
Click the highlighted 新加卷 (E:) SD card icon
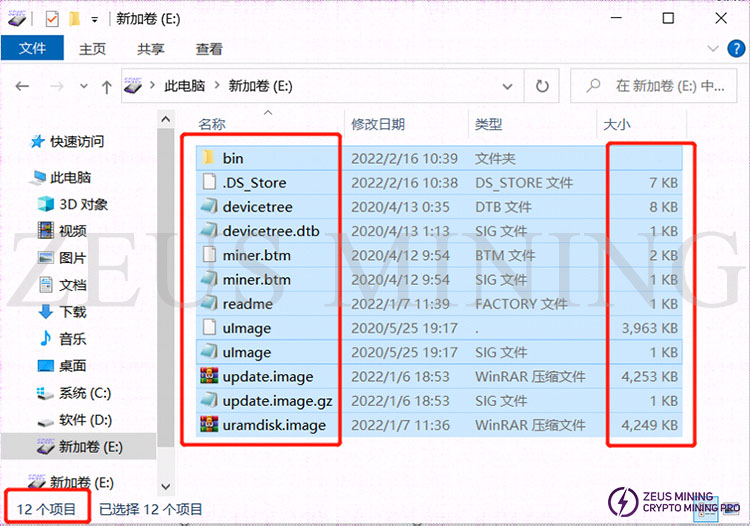point(45,446)
